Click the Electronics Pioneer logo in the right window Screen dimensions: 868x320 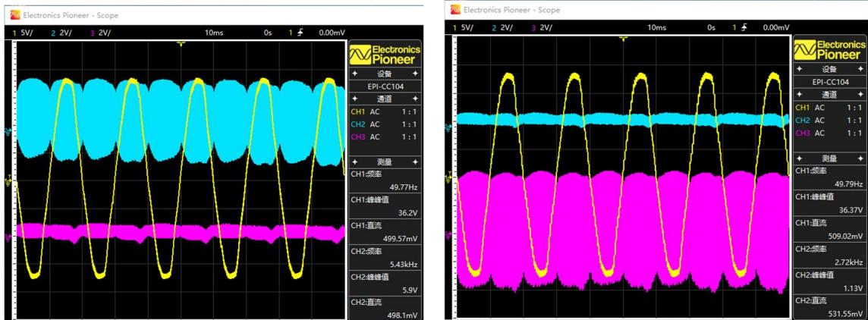pyautogui.click(x=829, y=50)
